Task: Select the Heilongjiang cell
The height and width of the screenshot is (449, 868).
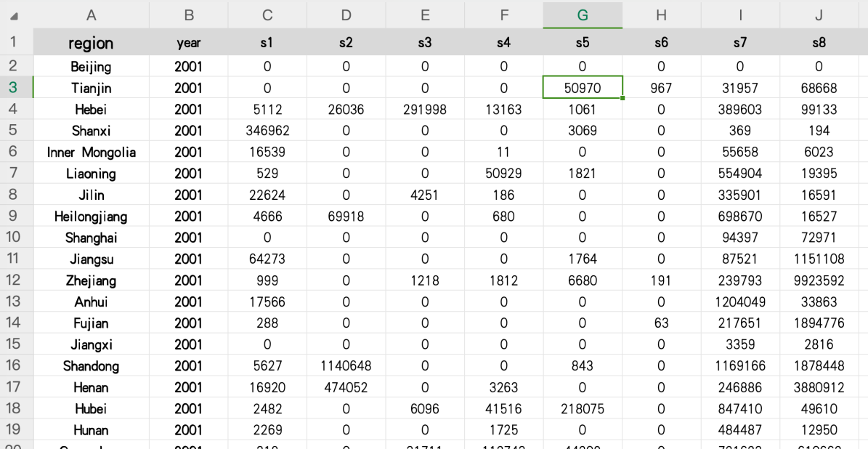Action: coord(91,217)
